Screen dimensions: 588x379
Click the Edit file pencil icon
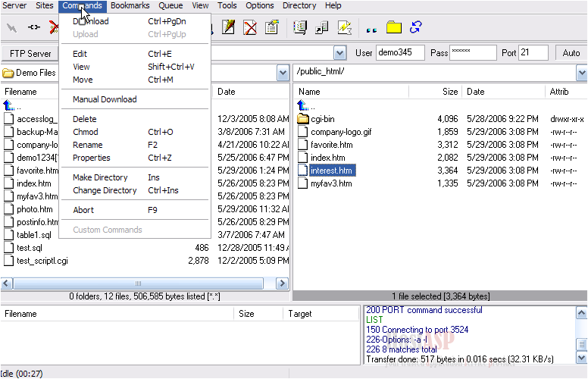[x=228, y=27]
